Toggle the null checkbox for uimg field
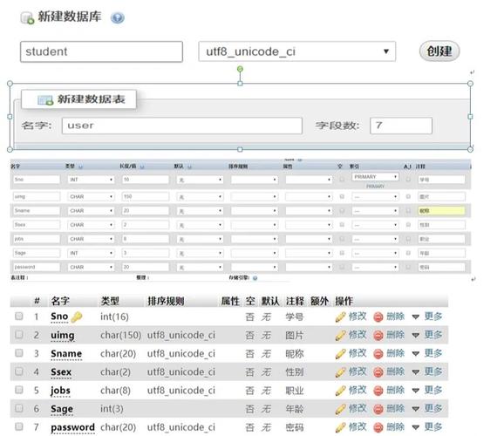The image size is (504, 436). (342, 196)
